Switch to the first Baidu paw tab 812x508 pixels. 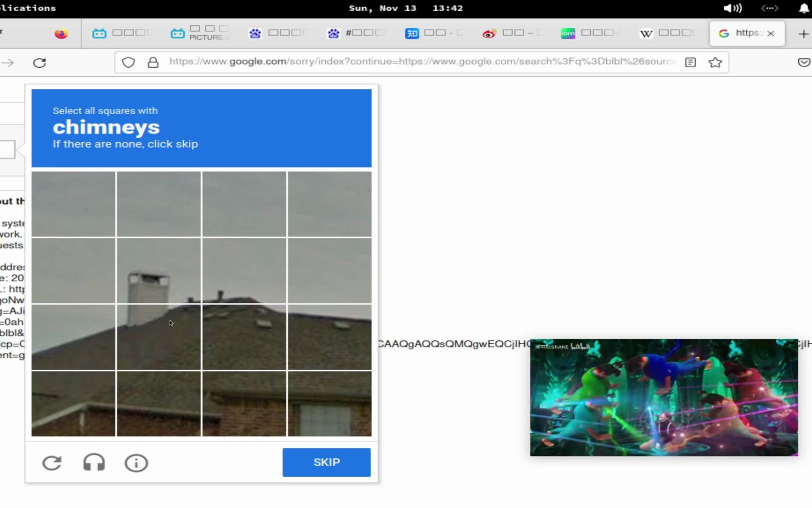(279, 33)
